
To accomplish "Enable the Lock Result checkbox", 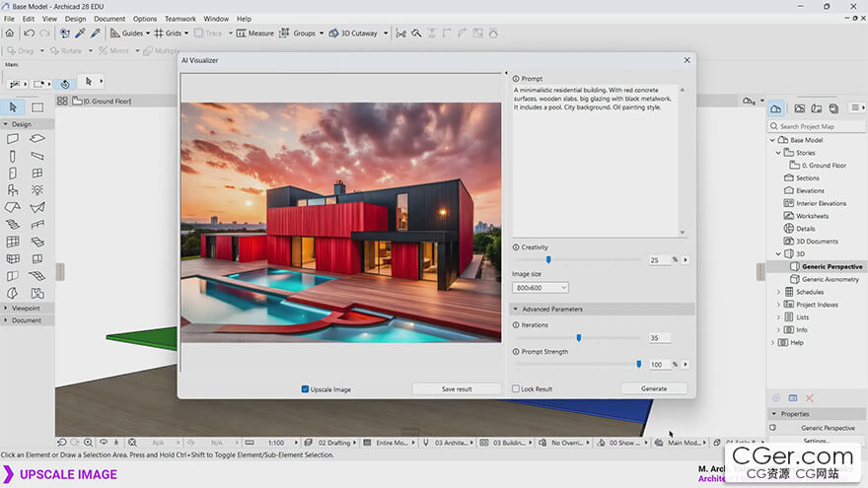I will tap(516, 389).
